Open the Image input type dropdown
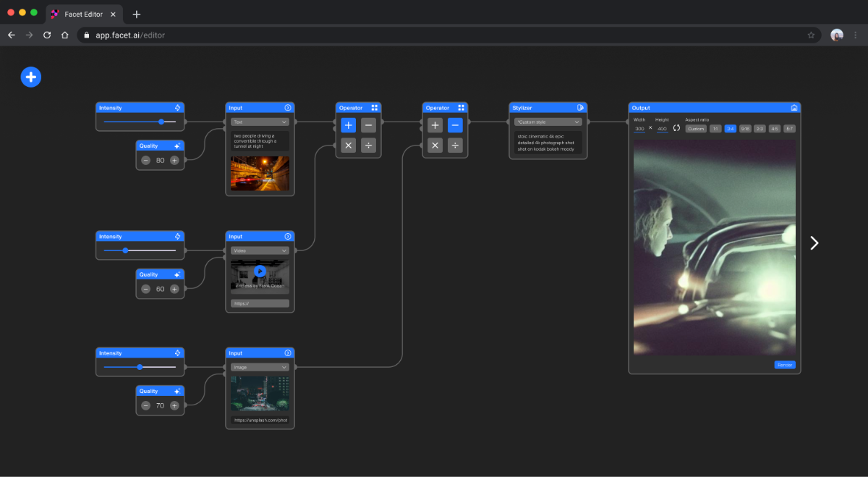 [x=260, y=367]
